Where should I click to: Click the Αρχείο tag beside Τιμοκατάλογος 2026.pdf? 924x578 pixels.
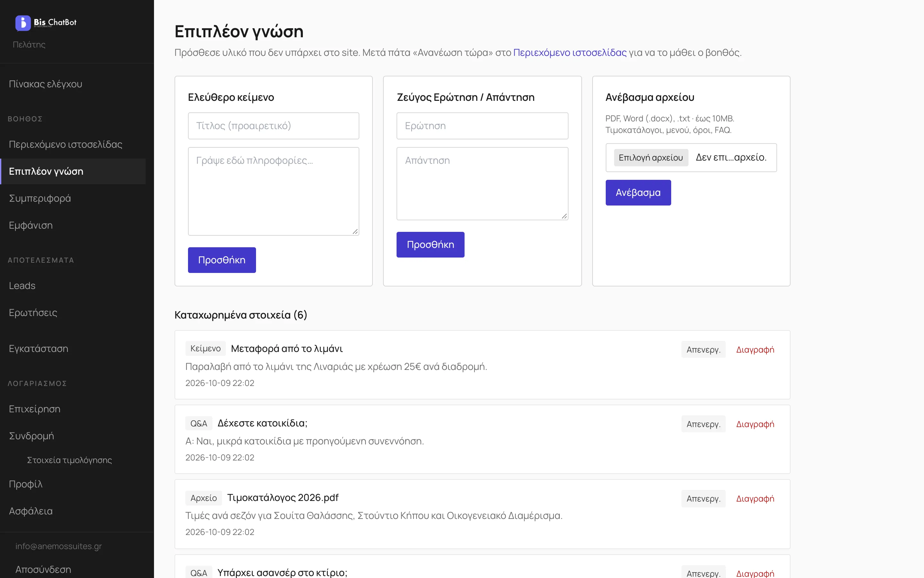pos(203,498)
